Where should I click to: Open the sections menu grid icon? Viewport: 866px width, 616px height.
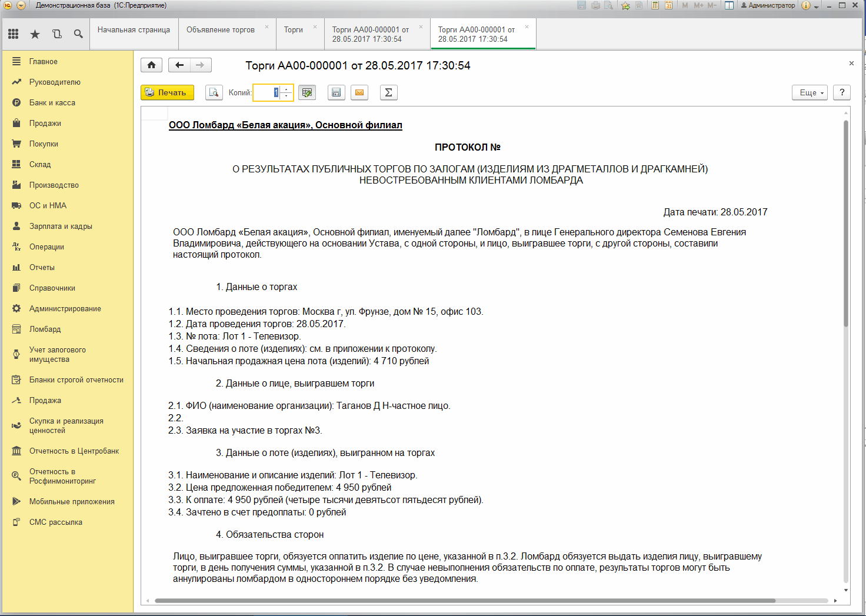14,34
